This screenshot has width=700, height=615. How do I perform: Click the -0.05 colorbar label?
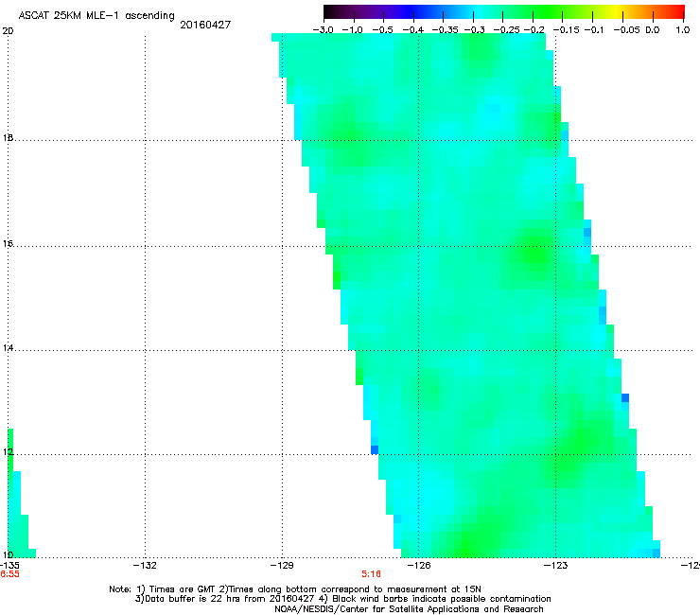[628, 30]
